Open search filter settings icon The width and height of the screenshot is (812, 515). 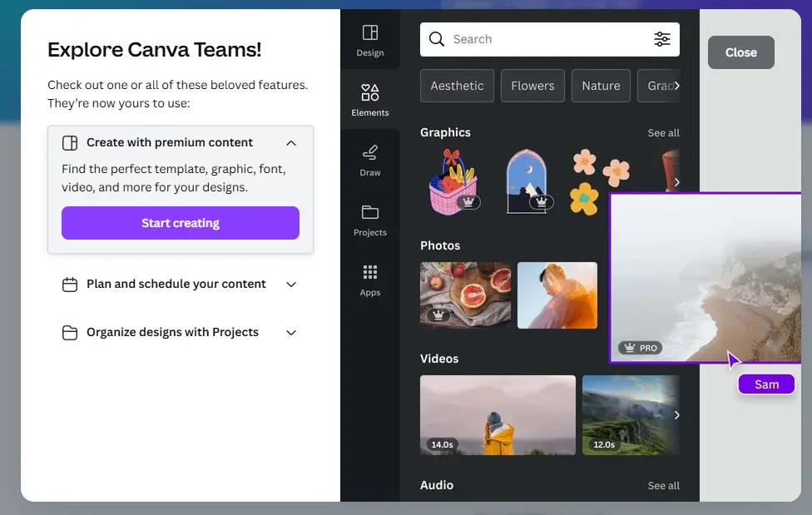click(661, 39)
